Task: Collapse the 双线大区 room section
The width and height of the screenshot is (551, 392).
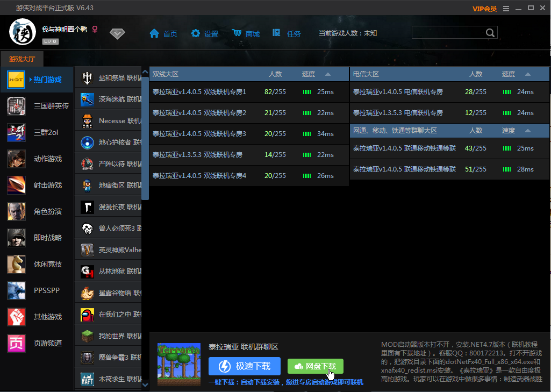Action: 328,74
